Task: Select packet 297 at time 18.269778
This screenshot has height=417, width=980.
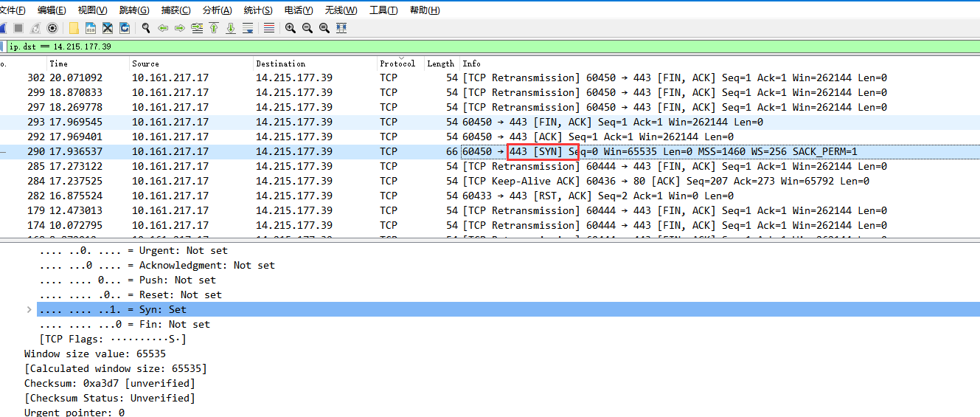Action: click(490, 107)
